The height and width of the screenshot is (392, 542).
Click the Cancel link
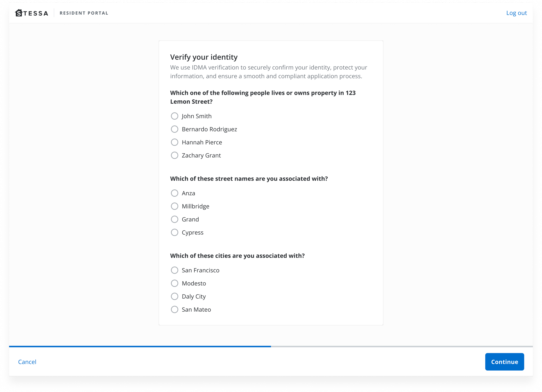click(27, 362)
